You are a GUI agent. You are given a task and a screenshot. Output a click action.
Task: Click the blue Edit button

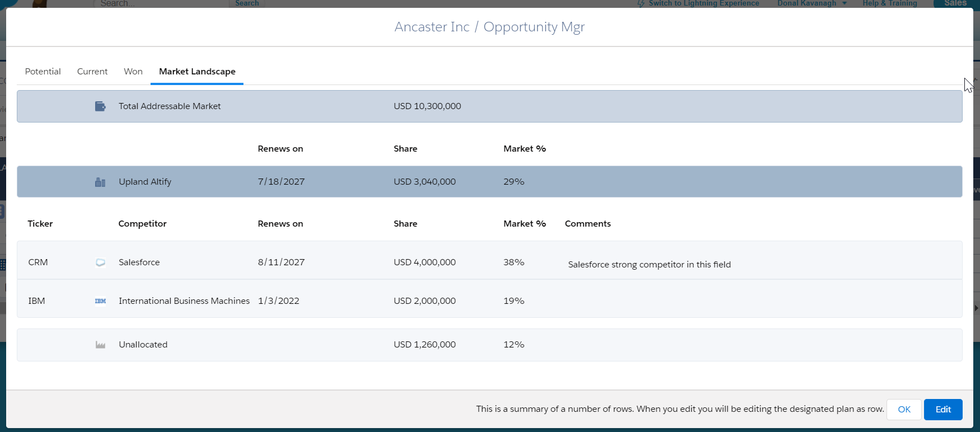943,410
